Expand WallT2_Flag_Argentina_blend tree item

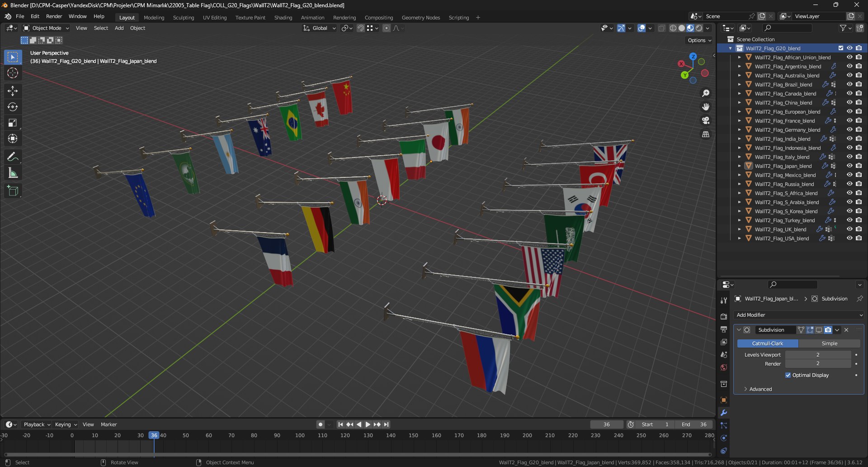click(739, 67)
